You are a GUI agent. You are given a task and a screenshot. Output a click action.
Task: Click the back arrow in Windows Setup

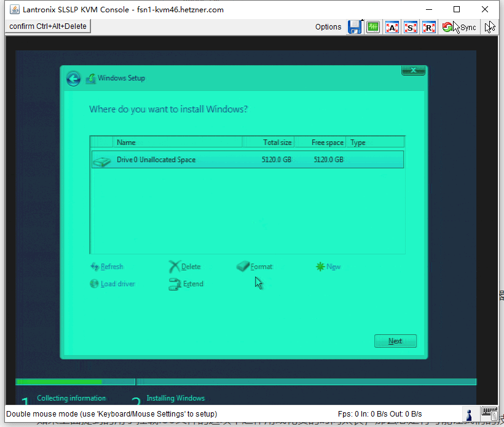[73, 78]
